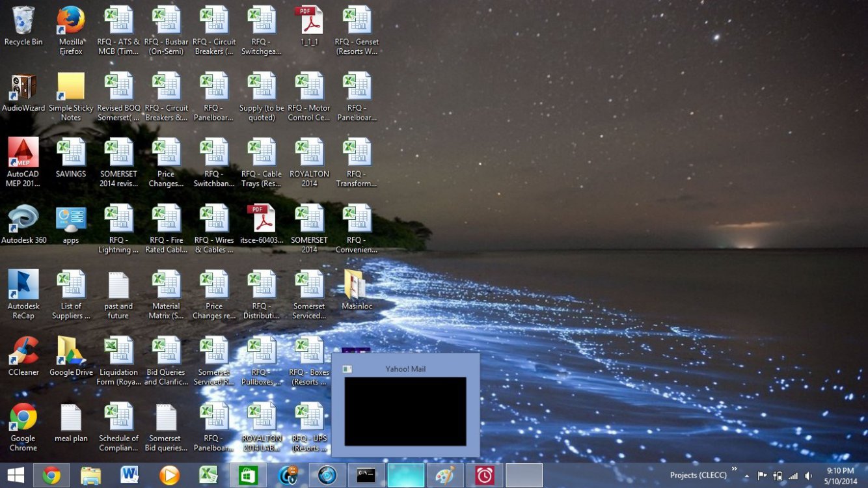Open Simple Sticky Notes shortcut
The image size is (868, 488).
click(71, 96)
